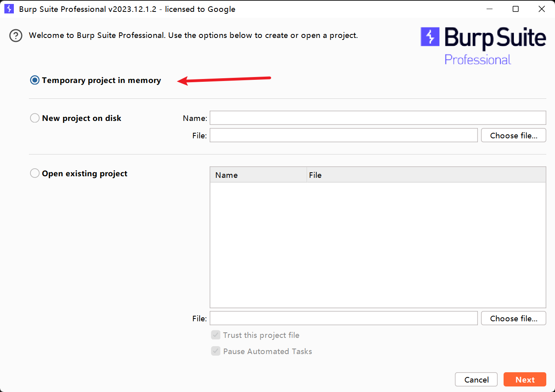555x392 pixels.
Task: Select Temporary project in memory option
Action: [35, 80]
